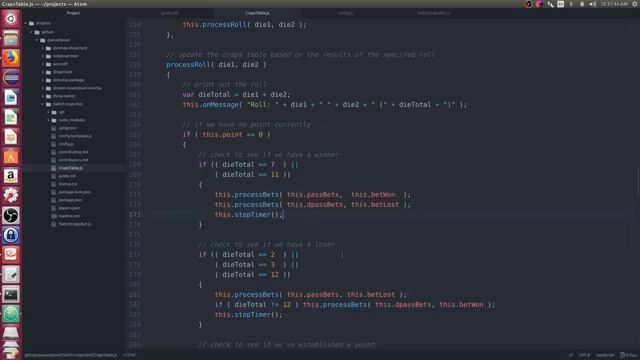Open package.json in the tree view

coord(70,200)
